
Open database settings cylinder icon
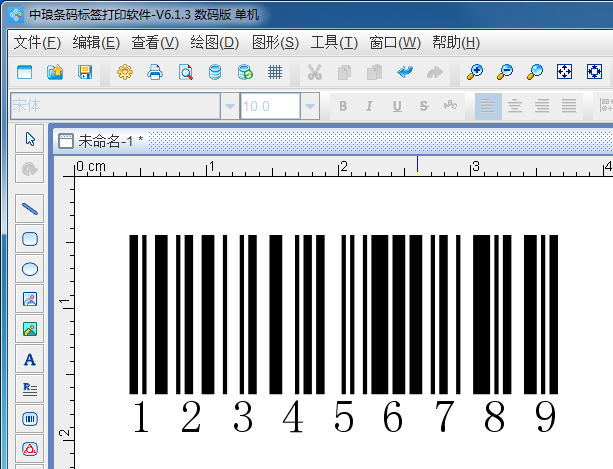point(215,72)
